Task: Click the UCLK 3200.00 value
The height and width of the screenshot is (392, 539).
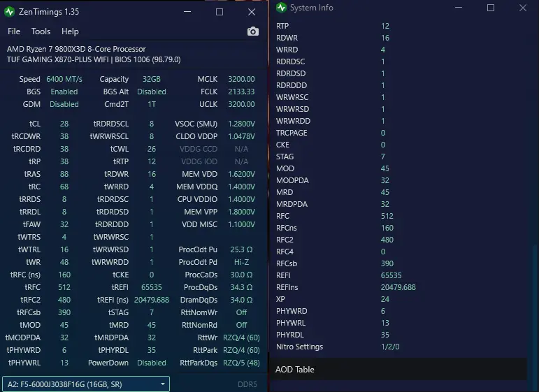Action: [241, 104]
